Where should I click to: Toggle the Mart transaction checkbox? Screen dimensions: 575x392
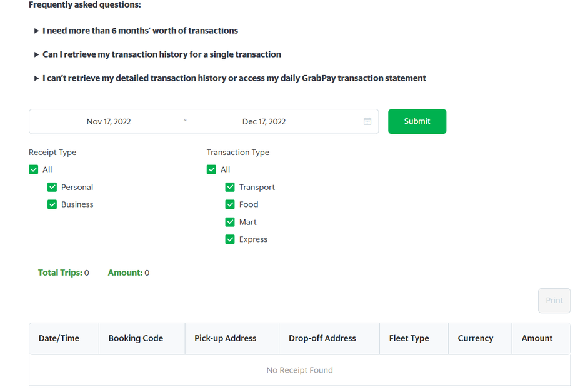tap(231, 222)
